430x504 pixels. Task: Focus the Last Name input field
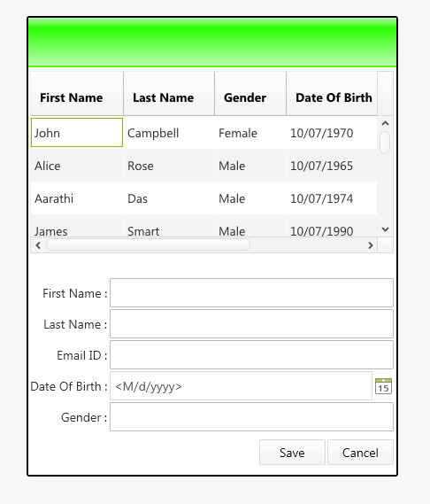pos(252,324)
